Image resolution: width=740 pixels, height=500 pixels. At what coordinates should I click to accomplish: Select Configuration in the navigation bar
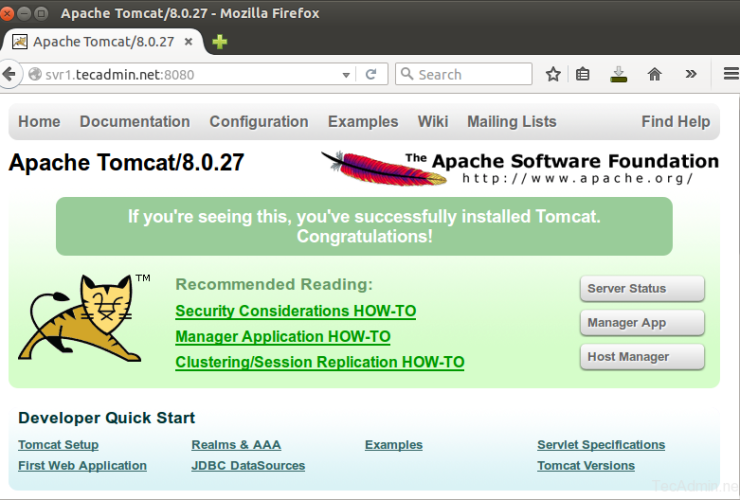click(x=258, y=122)
